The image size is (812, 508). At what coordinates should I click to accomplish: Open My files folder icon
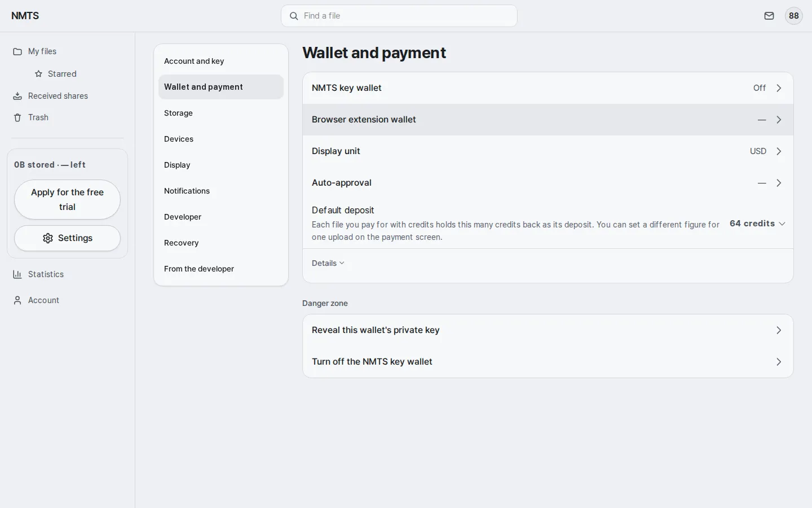17,51
